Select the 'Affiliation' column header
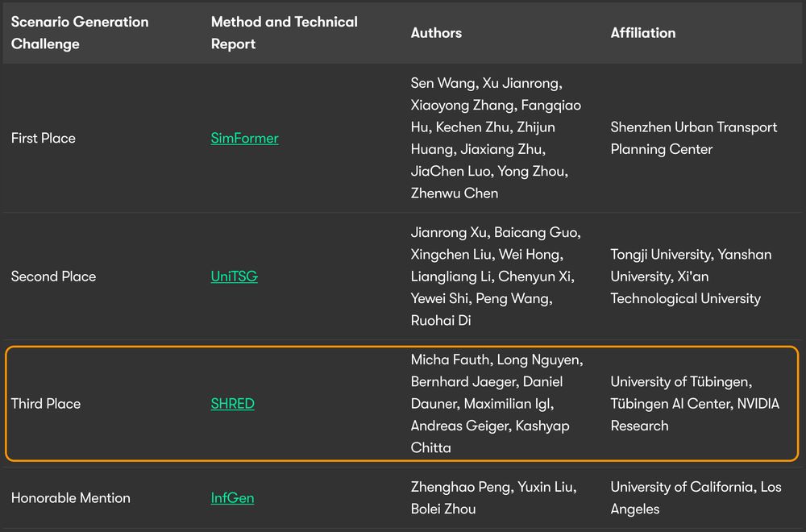The width and height of the screenshot is (806, 532). (x=643, y=33)
